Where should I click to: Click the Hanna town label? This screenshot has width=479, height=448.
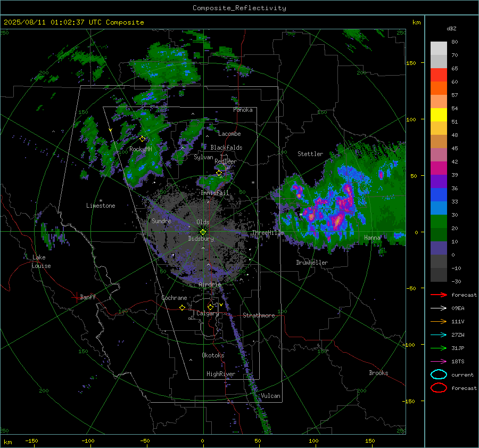coord(372,238)
